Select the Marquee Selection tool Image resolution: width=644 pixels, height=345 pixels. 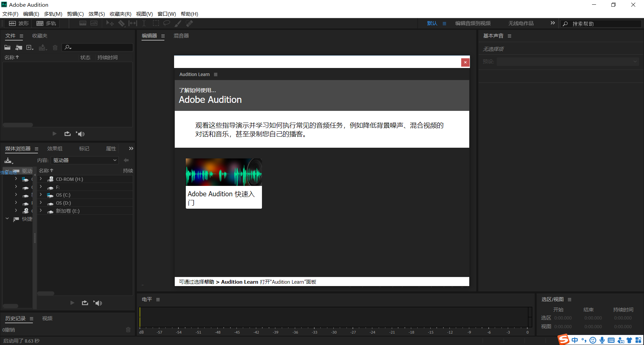pos(156,23)
